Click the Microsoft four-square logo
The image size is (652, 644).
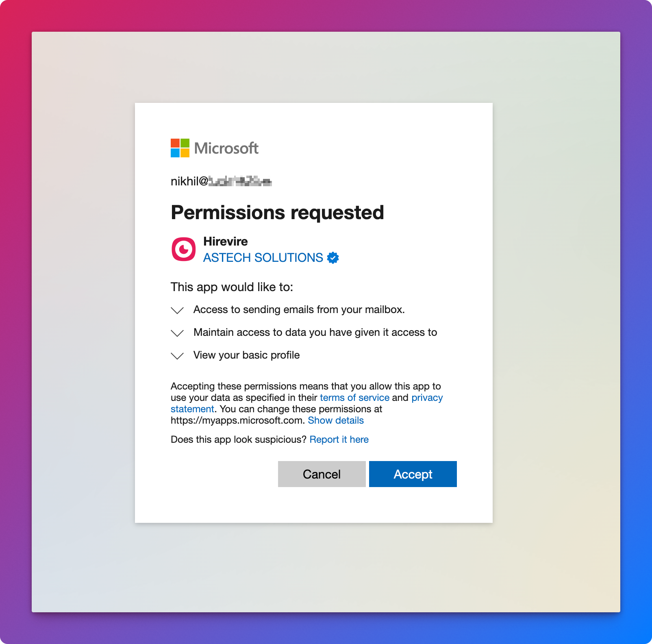pyautogui.click(x=180, y=148)
